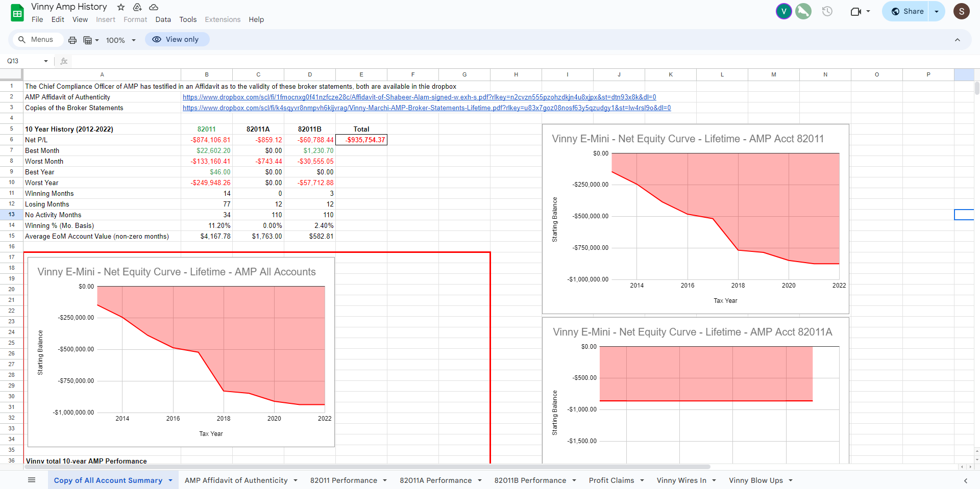Viewport: 980px width, 489px height.
Task: Click the formula bar field
Action: (x=523, y=61)
